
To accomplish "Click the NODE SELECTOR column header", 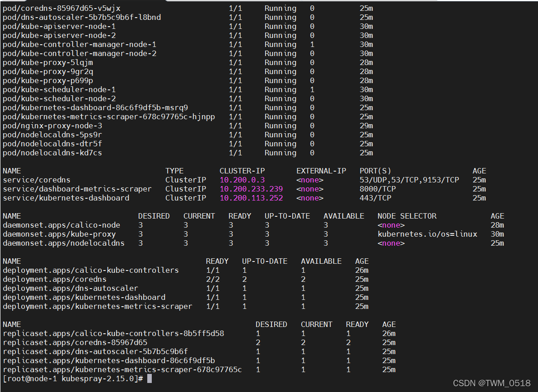I will [407, 216].
